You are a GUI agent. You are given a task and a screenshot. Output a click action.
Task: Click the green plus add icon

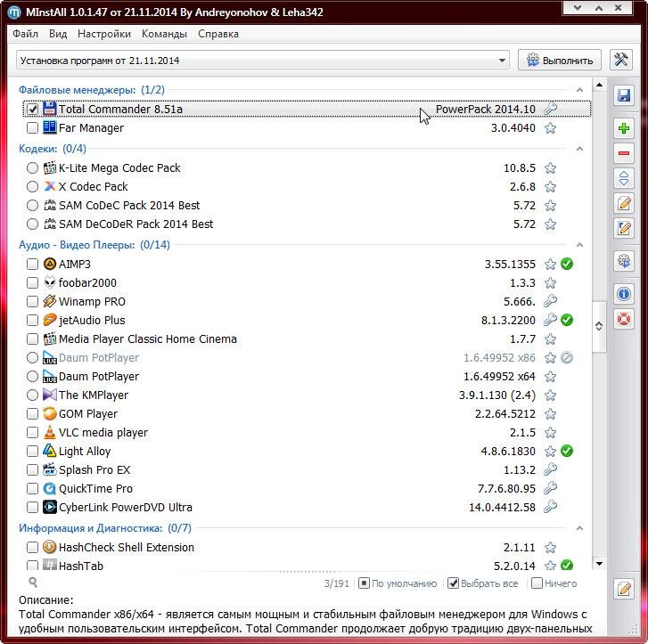[624, 128]
